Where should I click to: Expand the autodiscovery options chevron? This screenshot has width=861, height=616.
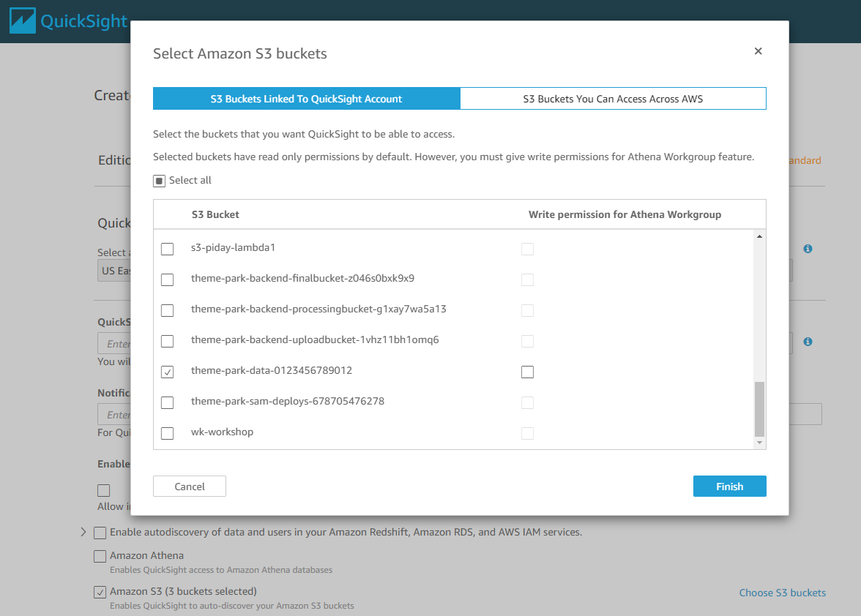tap(83, 532)
